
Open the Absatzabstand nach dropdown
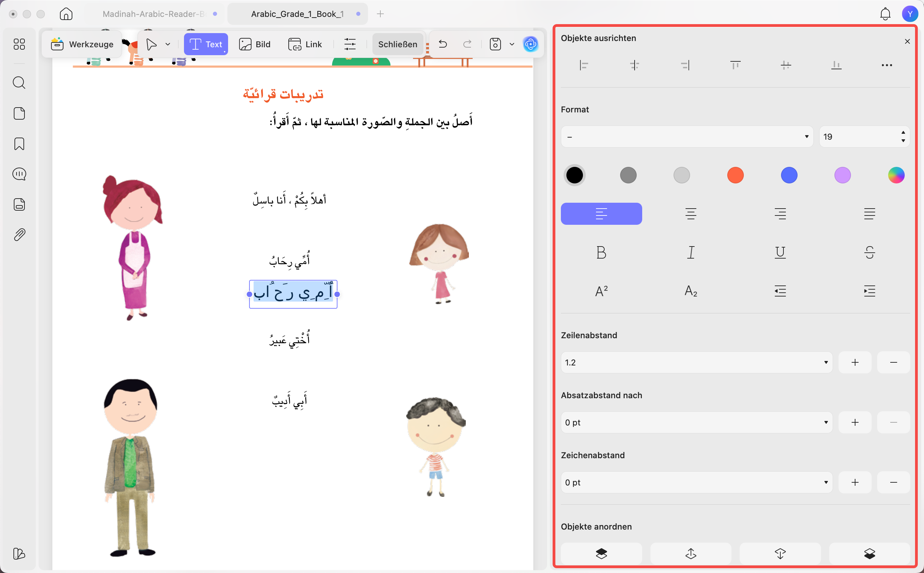(x=696, y=422)
